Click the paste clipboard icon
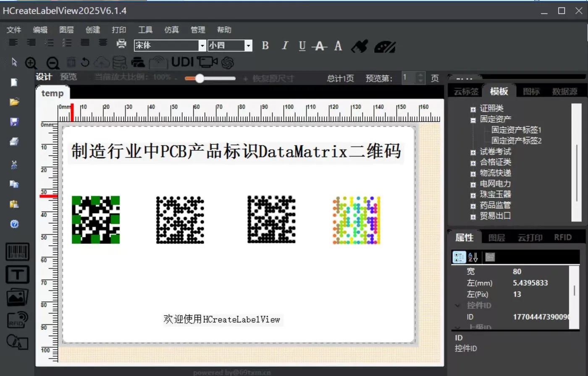The height and width of the screenshot is (376, 588). [x=14, y=204]
